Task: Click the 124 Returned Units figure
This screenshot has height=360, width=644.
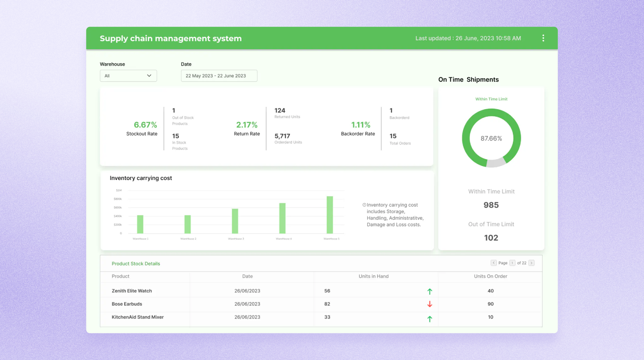Action: point(280,110)
